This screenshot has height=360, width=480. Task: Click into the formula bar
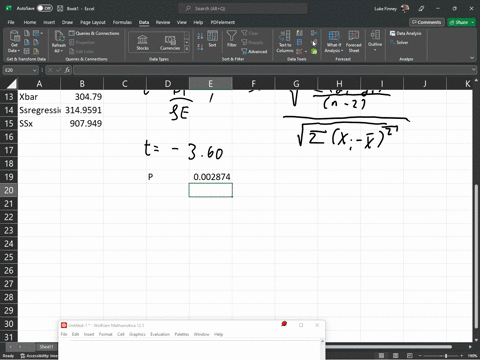[x=272, y=70]
